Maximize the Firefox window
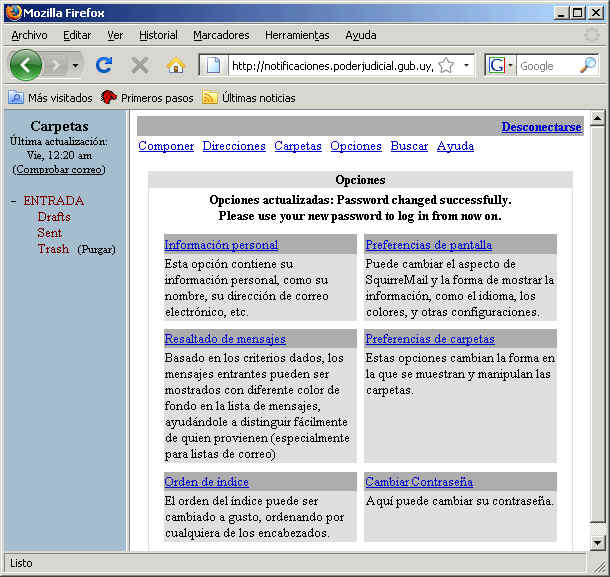610x577 pixels. pos(578,13)
